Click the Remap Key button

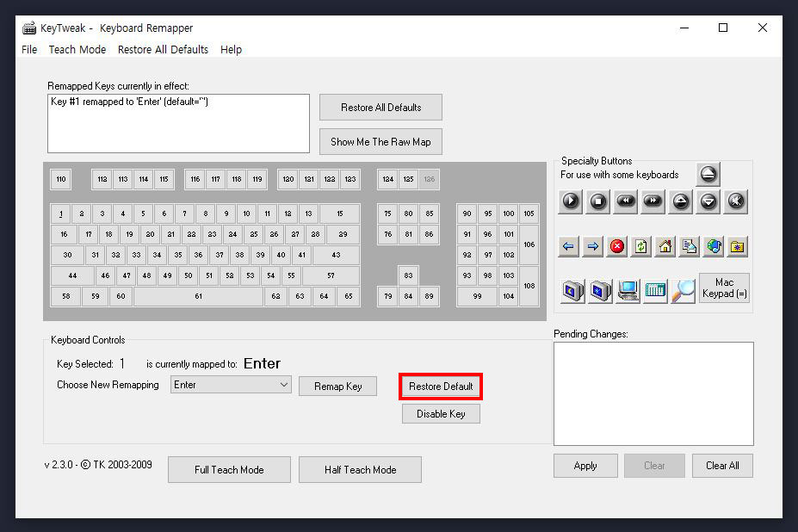(338, 387)
